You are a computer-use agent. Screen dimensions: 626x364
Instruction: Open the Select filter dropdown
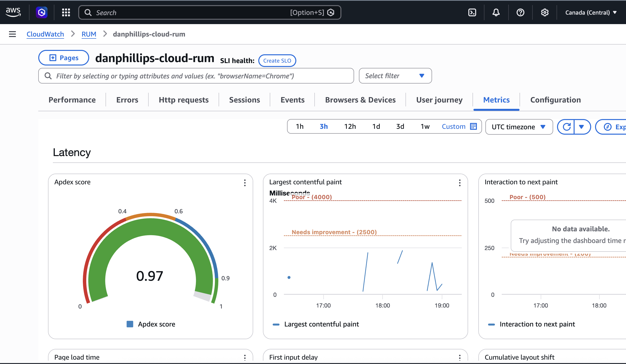pos(395,76)
